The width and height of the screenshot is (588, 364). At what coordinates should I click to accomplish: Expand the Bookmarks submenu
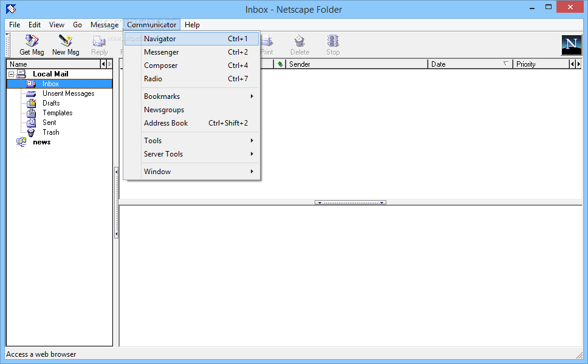[x=162, y=96]
